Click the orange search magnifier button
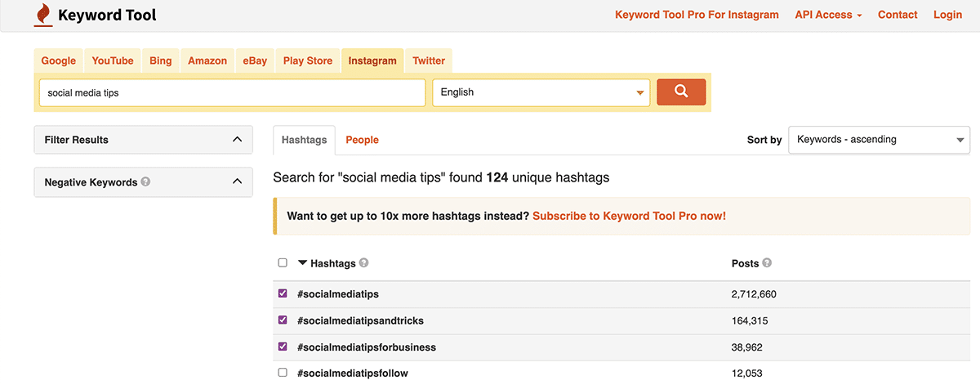 point(681,92)
